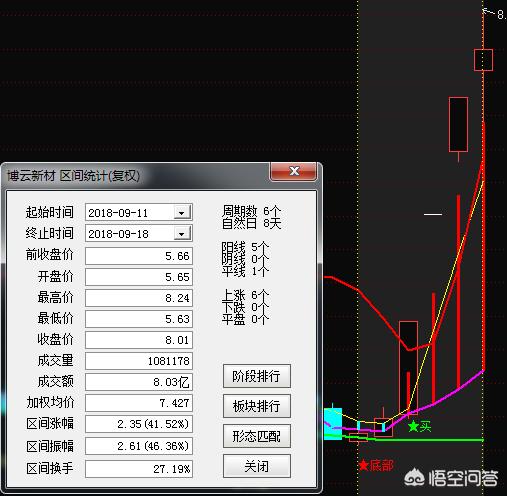Click the 下跌 0个 text
Image resolution: width=507 pixels, height=496 pixels.
point(246,307)
